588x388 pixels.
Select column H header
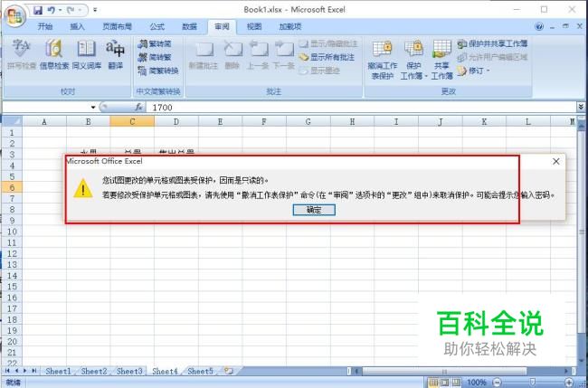[352, 121]
